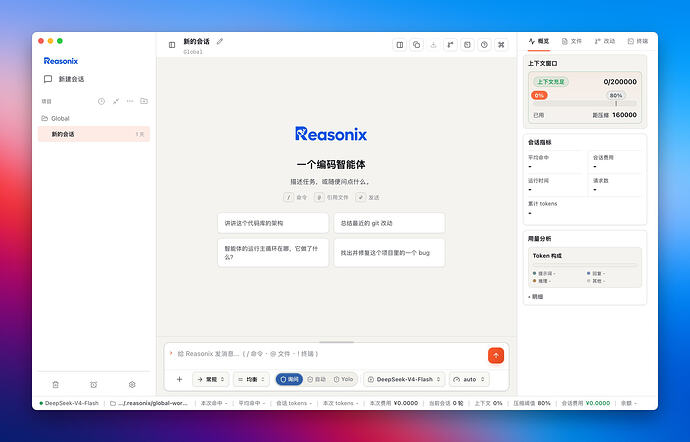Screen dimensions: 690x442
Task: Click the context usage progress bar
Action: 584,104
